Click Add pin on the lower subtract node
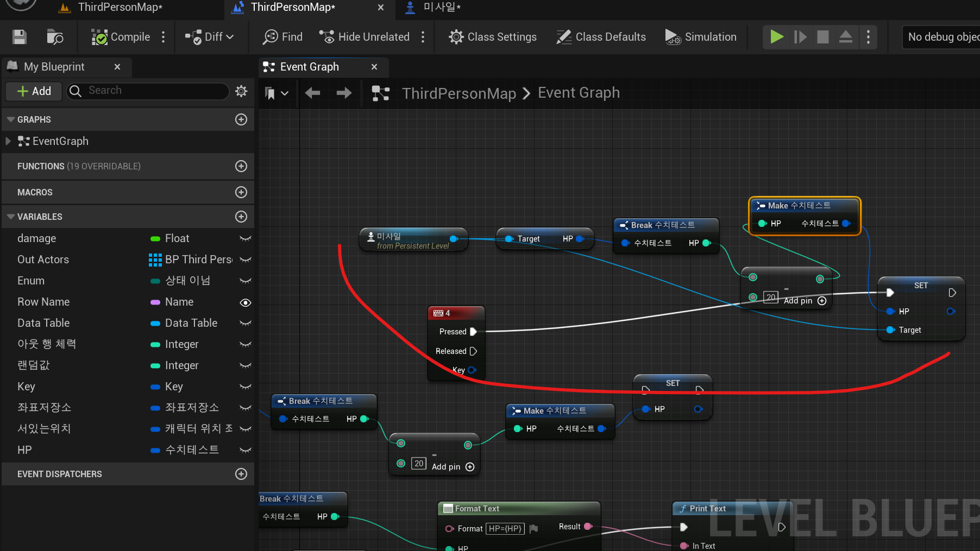The height and width of the screenshot is (551, 980). pyautogui.click(x=453, y=467)
